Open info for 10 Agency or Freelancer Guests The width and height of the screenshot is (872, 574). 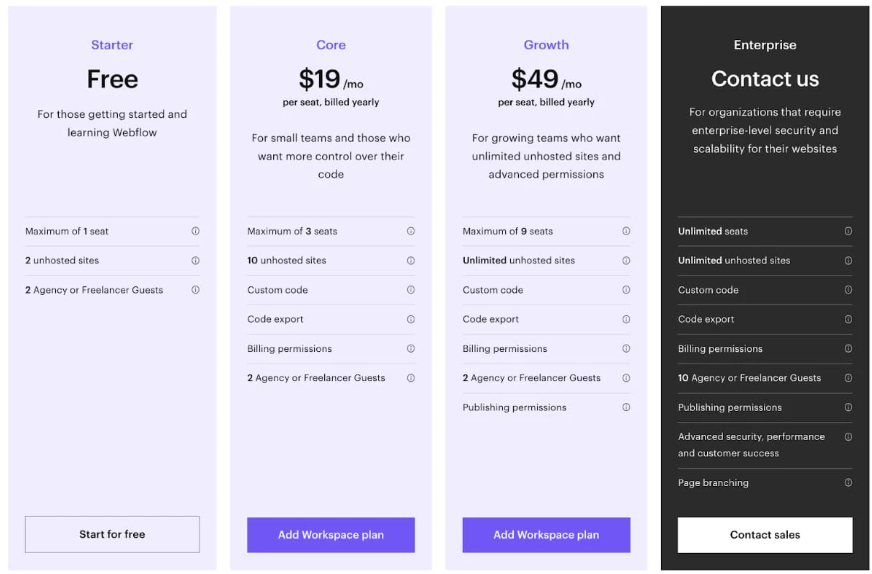(x=848, y=378)
